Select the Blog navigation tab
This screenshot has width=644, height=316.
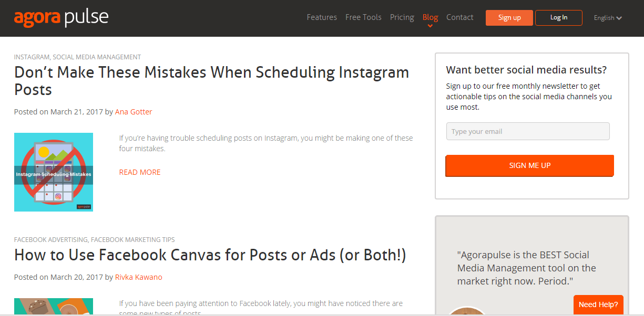tap(430, 17)
